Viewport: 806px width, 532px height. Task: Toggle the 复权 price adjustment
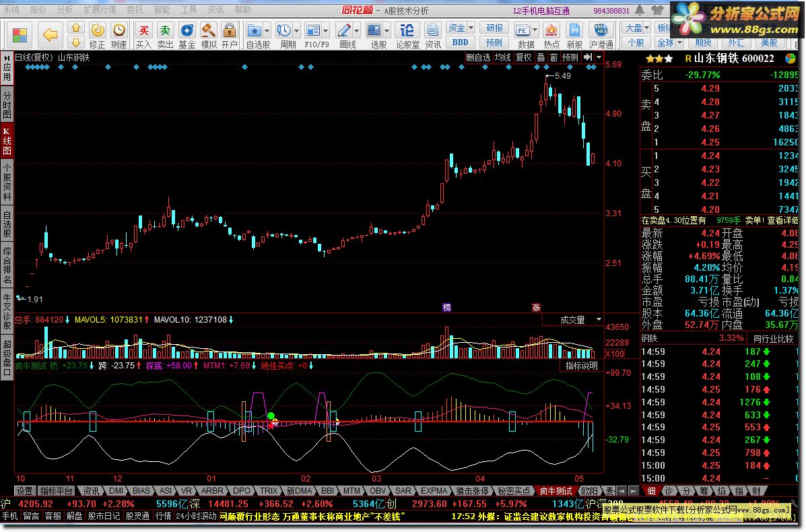[524, 57]
